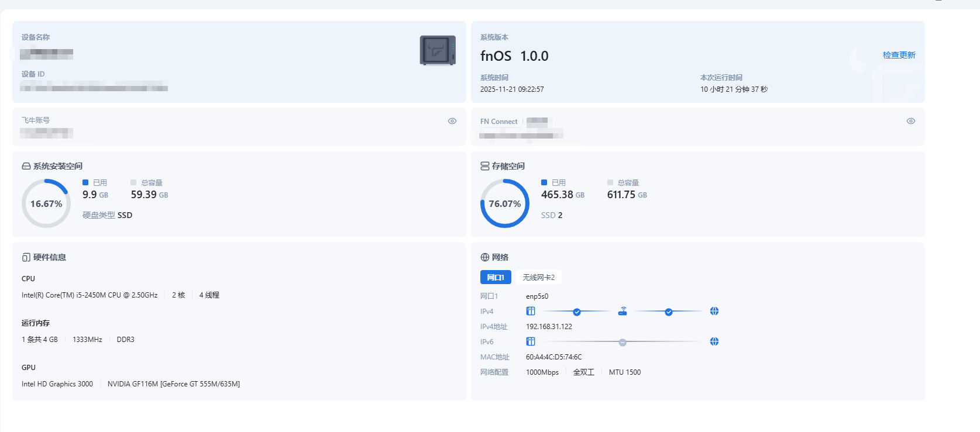Click the GPU heading
Screen dimensions: 980x432
[29, 368]
